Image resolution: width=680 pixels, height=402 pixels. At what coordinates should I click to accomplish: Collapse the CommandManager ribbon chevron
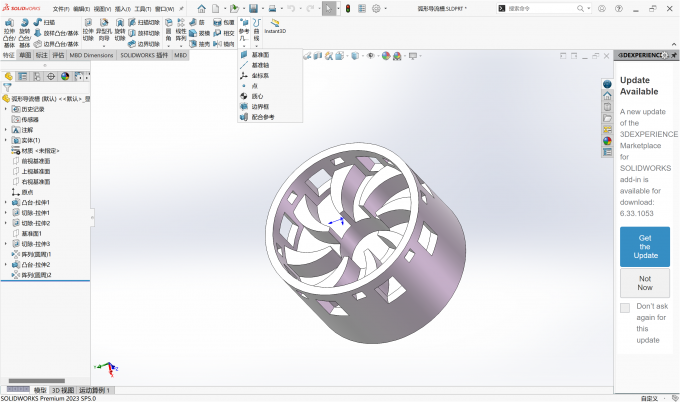(x=674, y=44)
